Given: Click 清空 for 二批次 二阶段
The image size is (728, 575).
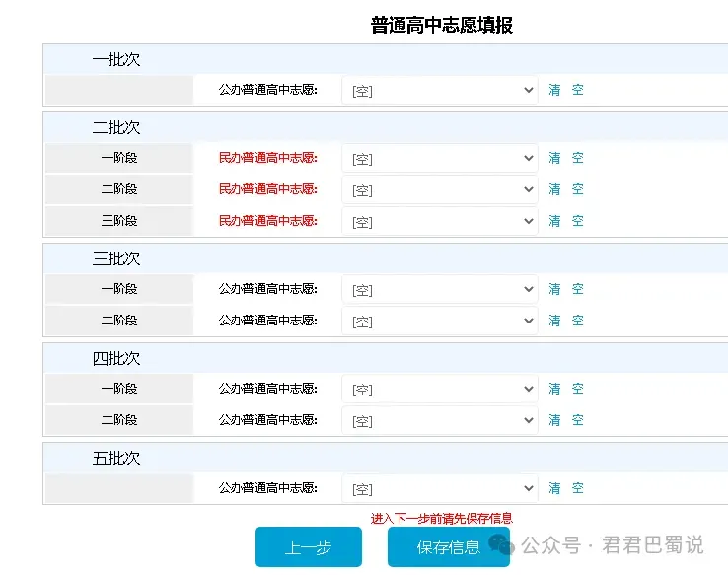Looking at the screenshot, I should coord(566,189).
